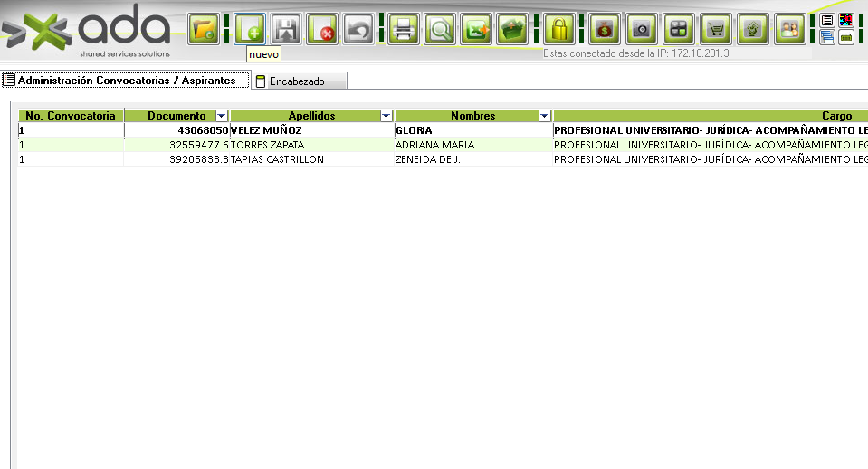Click the Nombres column header

(x=472, y=116)
